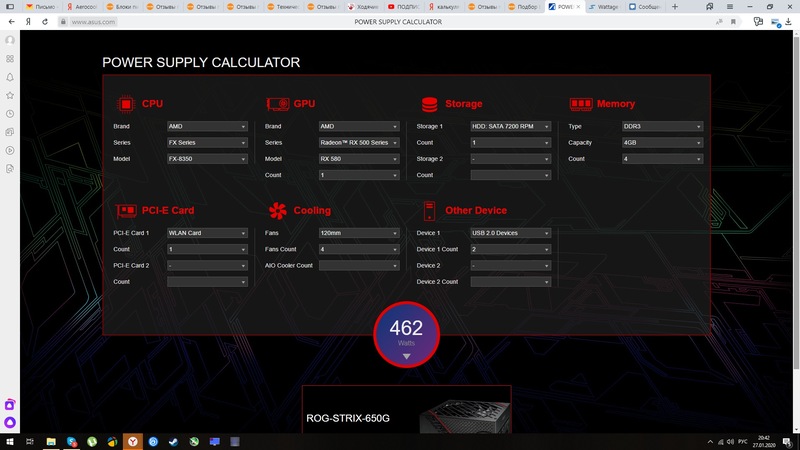
Task: Switch to the Ходячие tab
Action: (363, 7)
